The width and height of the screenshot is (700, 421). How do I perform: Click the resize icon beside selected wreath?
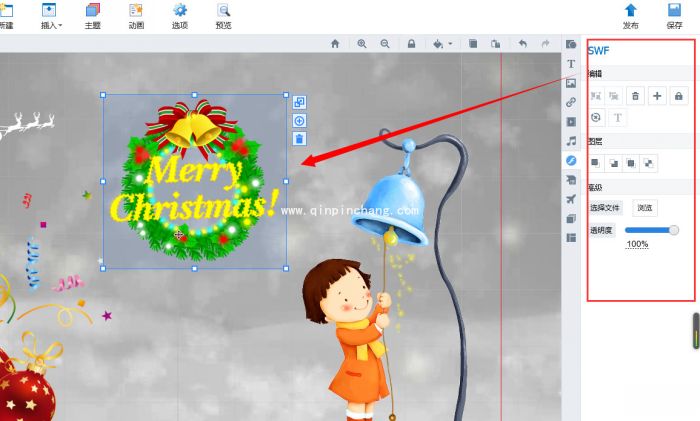(299, 102)
